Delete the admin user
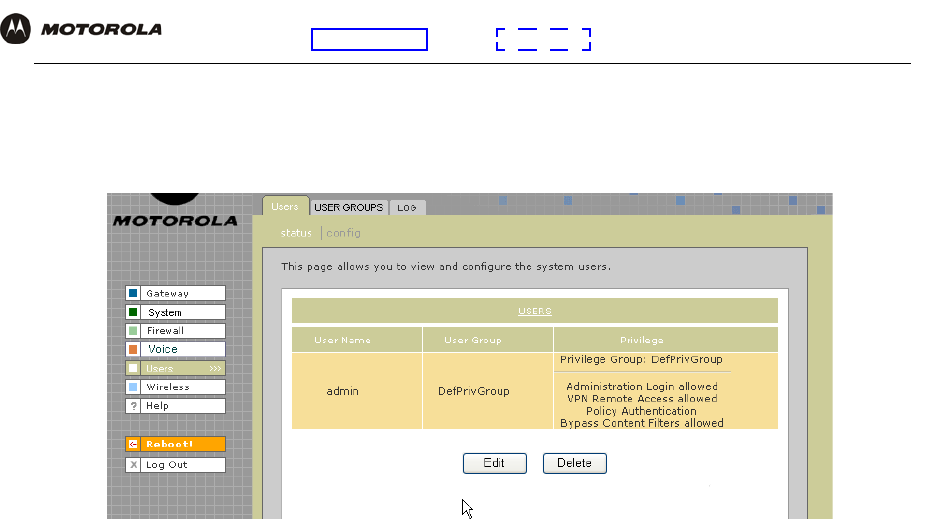The image size is (940, 519). [x=575, y=463]
